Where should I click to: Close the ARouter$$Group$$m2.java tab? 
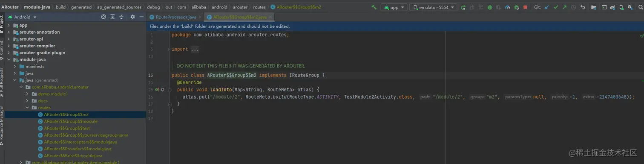[270, 17]
